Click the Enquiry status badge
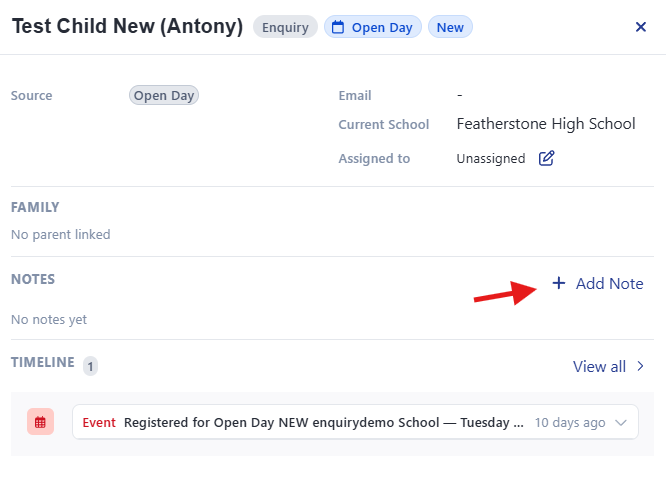 pos(285,27)
